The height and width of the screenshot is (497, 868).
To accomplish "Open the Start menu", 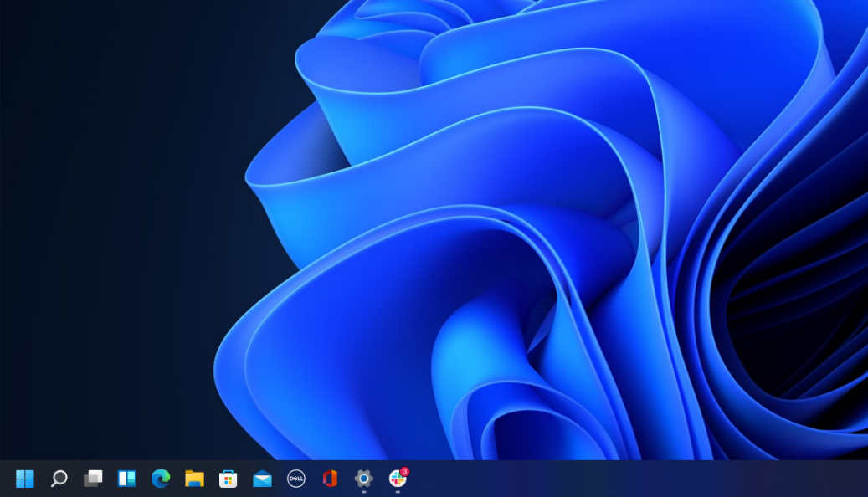I will pyautogui.click(x=24, y=479).
